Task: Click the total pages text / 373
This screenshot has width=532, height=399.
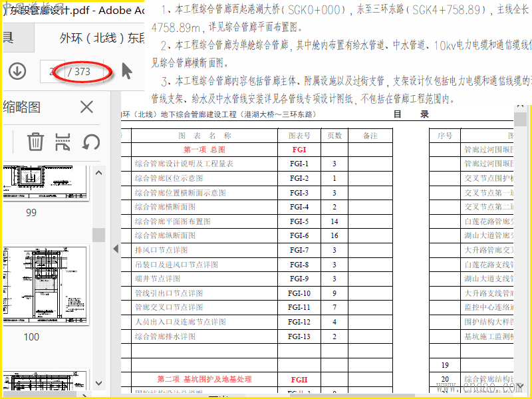Action: [79, 72]
